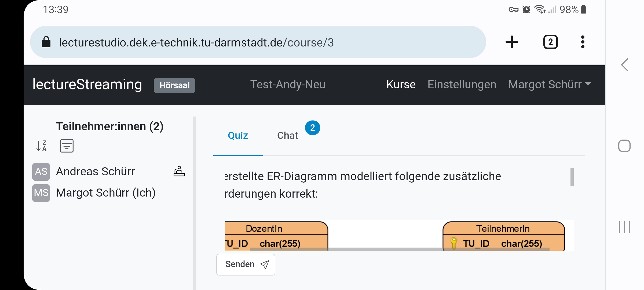This screenshot has height=290, width=644.
Task: Open the participant filter icon next to sorting
Action: click(67, 146)
